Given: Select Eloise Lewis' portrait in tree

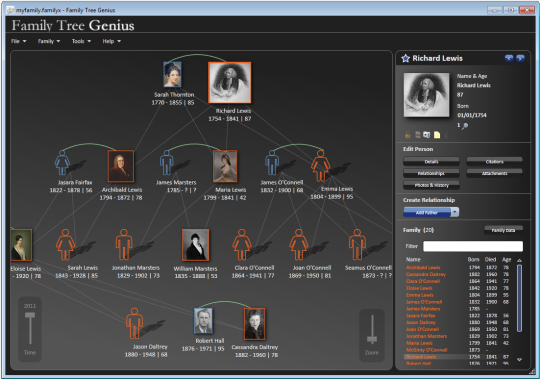Looking at the screenshot, I should tap(21, 245).
